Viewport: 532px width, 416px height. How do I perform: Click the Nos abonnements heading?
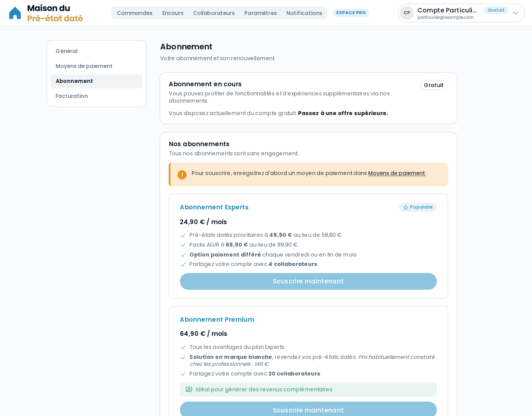pos(199,144)
